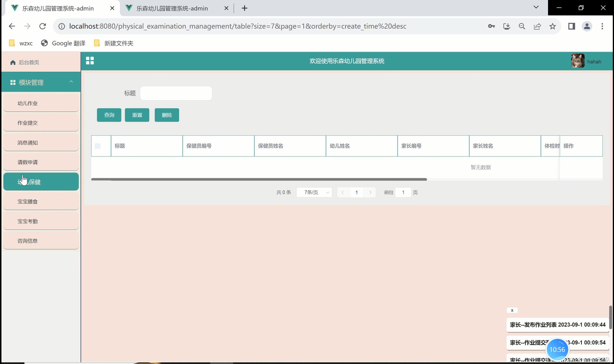Viewport: 614px width, 364px height.
Task: Bookmark this page with the star icon
Action: coord(552,26)
